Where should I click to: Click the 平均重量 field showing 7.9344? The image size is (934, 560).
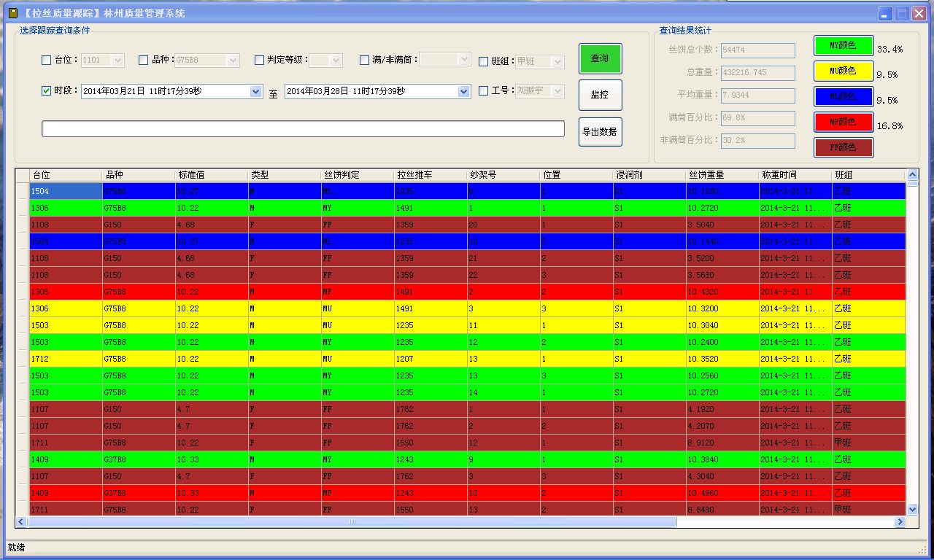758,96
